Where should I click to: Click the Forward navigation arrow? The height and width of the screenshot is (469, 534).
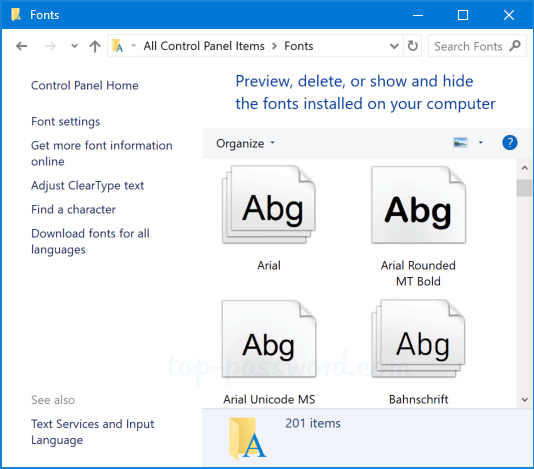coord(50,46)
